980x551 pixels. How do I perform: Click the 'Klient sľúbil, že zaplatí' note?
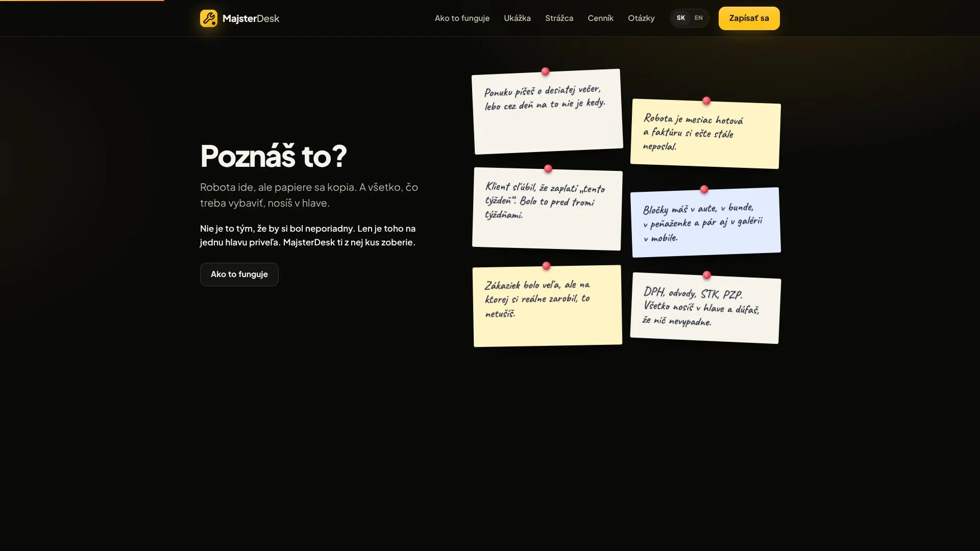547,209
